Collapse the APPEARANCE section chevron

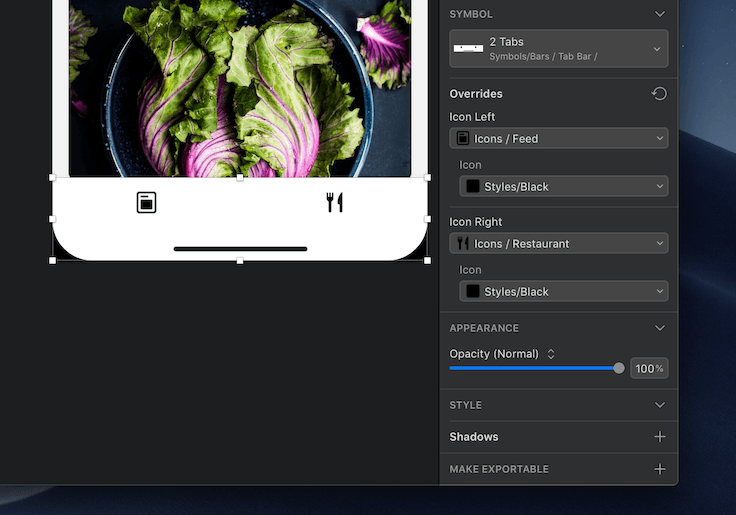(x=659, y=328)
